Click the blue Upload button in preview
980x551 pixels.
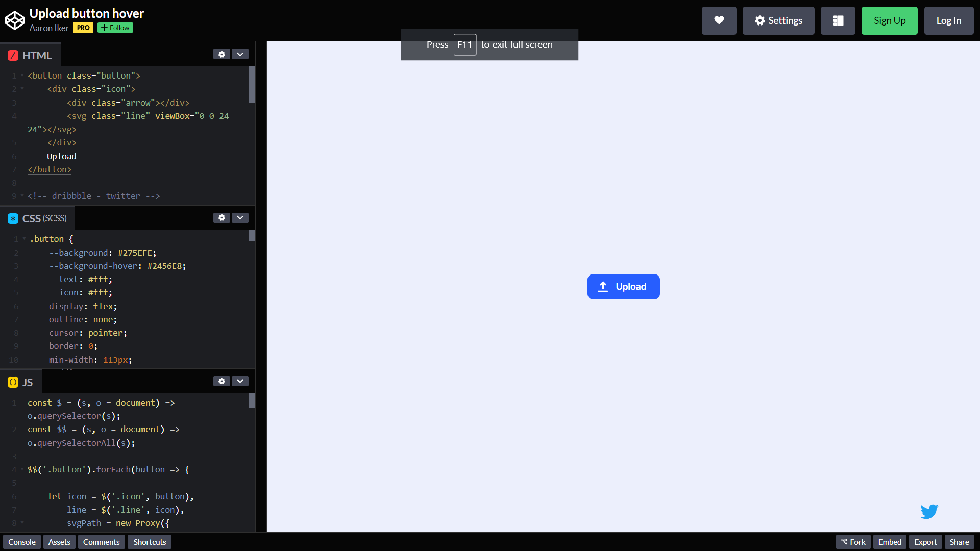pos(623,287)
